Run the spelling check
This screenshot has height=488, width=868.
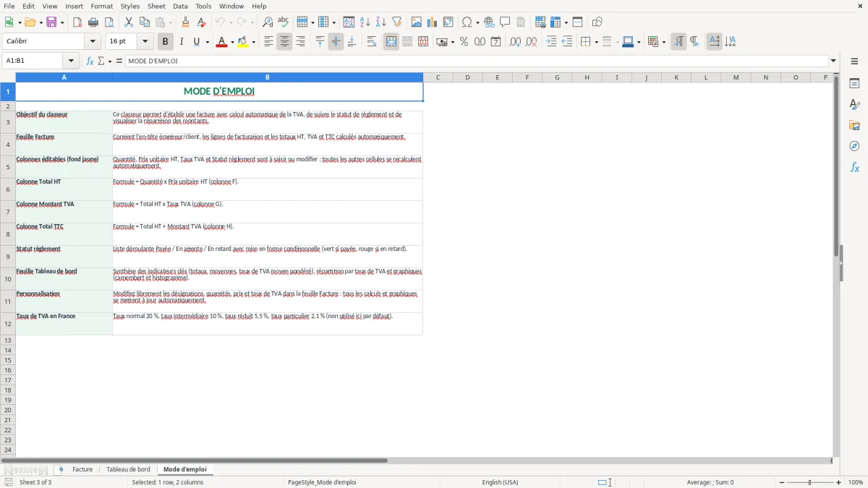[284, 22]
